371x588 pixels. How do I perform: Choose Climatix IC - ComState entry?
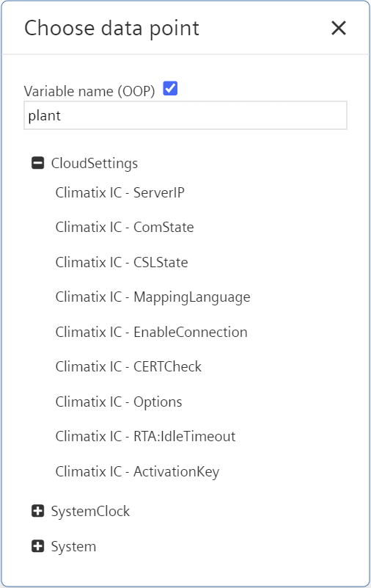point(125,228)
